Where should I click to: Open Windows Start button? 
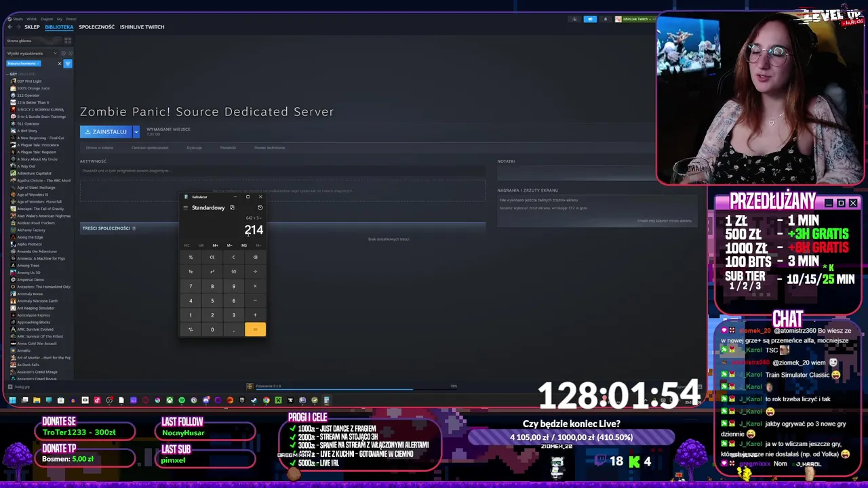tap(12, 400)
